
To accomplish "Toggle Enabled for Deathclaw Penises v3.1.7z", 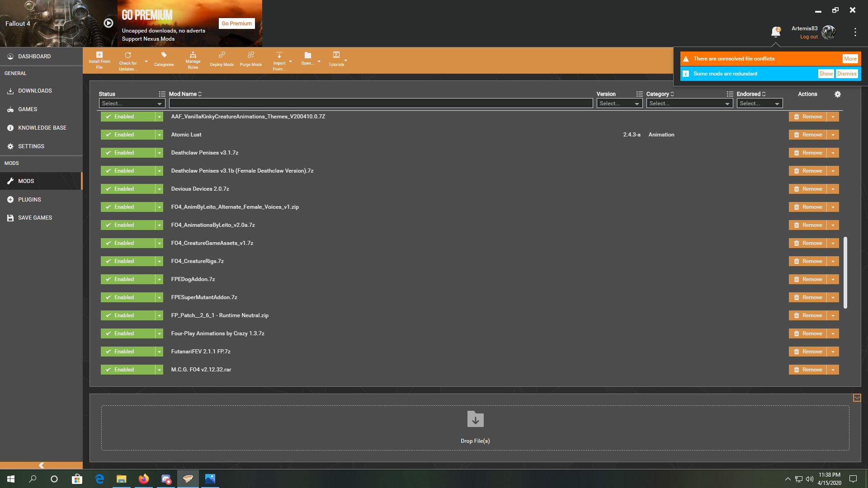I will coord(128,153).
